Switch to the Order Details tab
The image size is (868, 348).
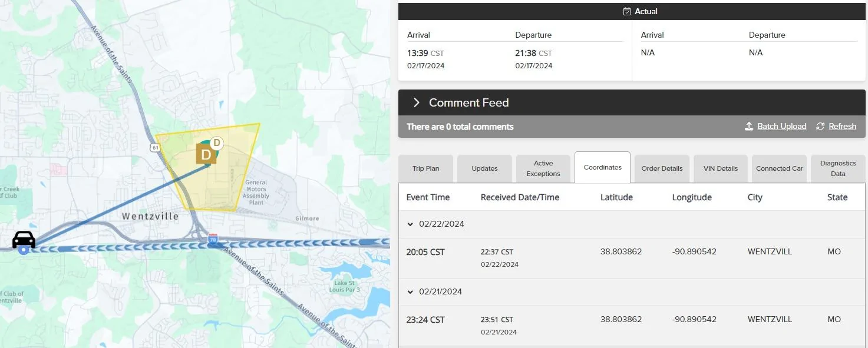(662, 168)
